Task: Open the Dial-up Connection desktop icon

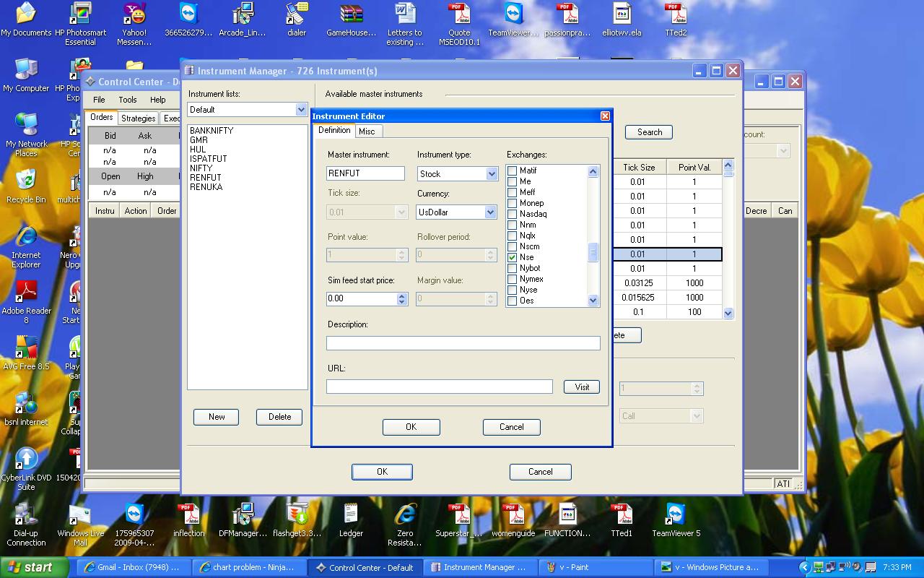Action: point(26,515)
